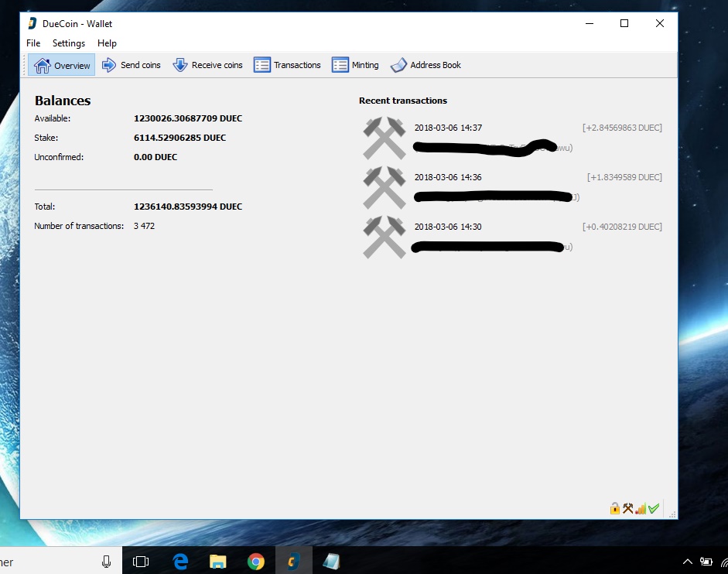Click the staking pickaxe status icon

627,508
